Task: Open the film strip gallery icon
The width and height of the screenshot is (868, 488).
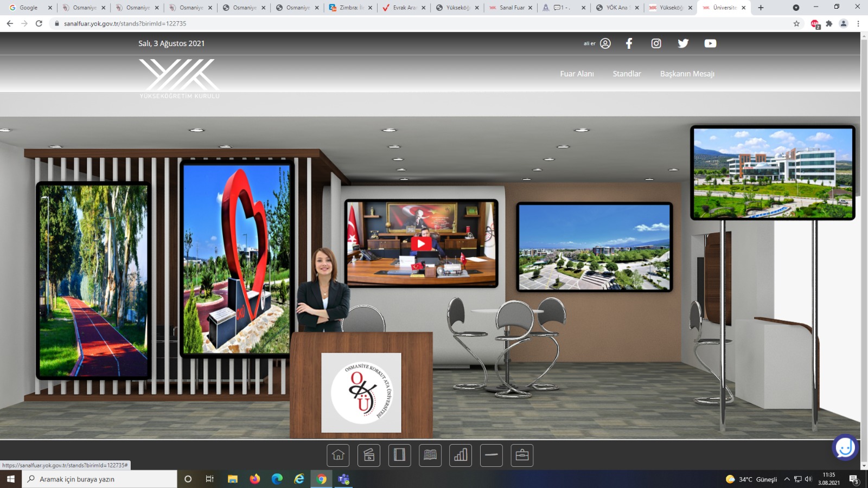Action: pyautogui.click(x=399, y=455)
